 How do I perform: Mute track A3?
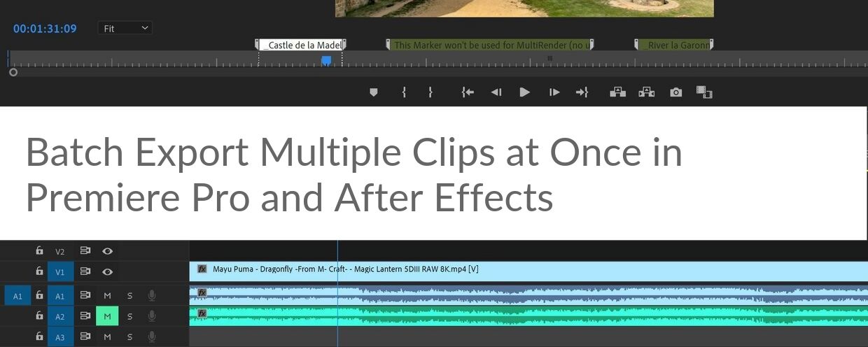pos(107,337)
